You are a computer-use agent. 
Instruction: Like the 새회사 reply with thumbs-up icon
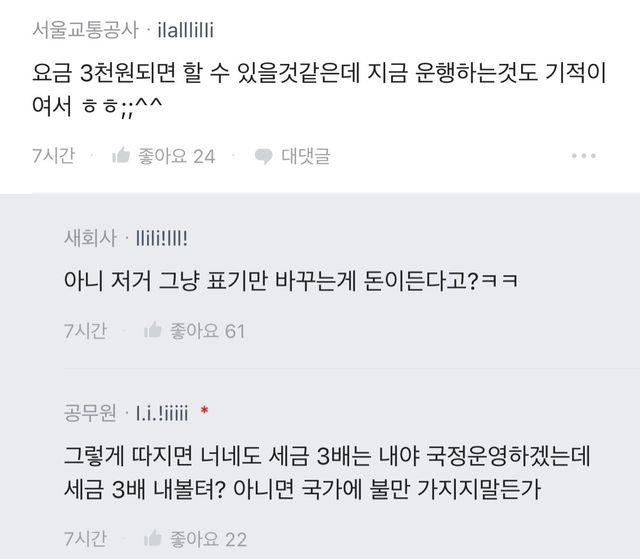(153, 330)
